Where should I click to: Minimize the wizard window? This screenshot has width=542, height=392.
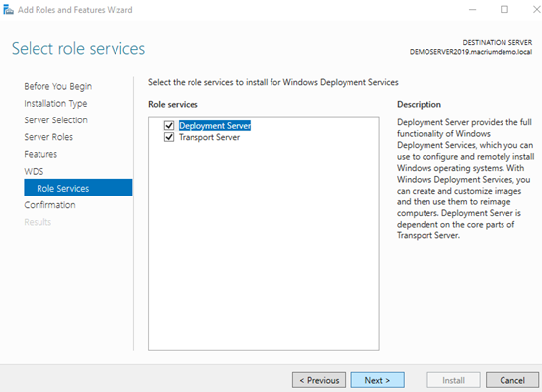[x=473, y=9]
